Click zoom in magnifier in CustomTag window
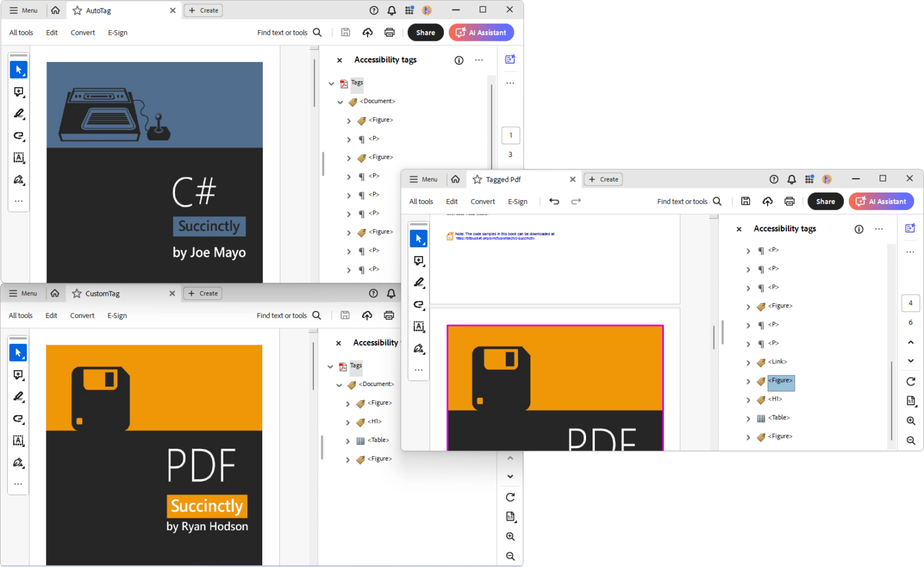The width and height of the screenshot is (924, 567). click(510, 536)
